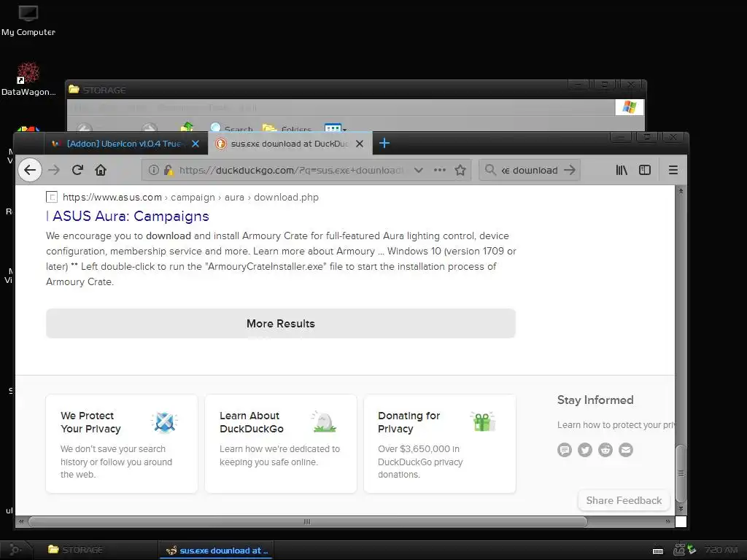Open DuckDuckGo Reddit icon
Screen dimensions: 747x560
605,449
